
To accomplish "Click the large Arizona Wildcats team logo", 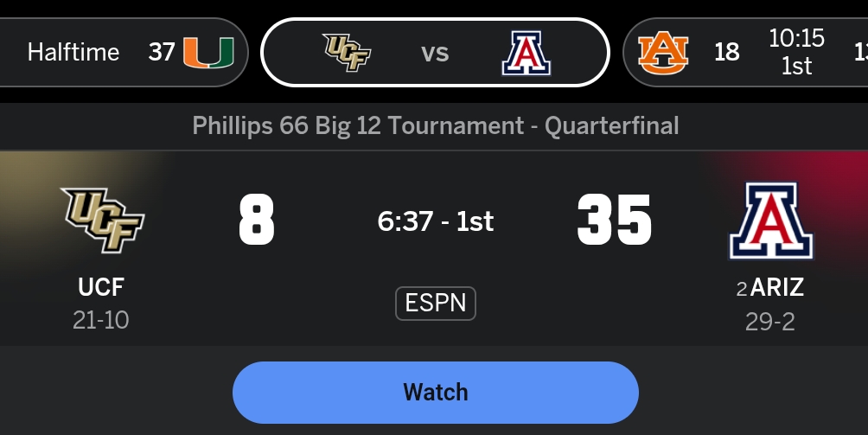I will pos(770,221).
